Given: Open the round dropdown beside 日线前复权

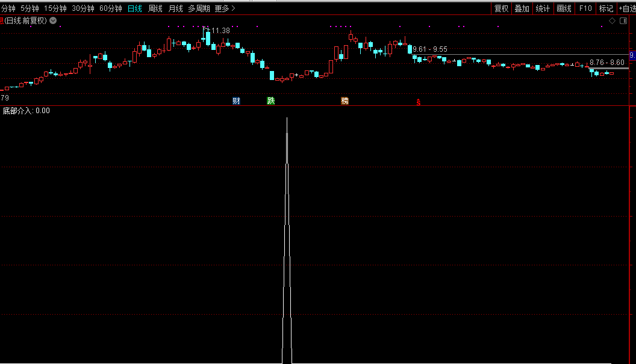Looking at the screenshot, I should pyautogui.click(x=53, y=20).
